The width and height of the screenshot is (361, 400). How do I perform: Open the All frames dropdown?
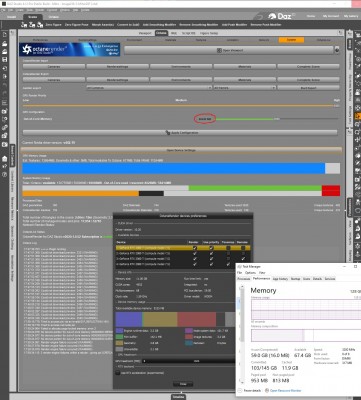click(x=245, y=88)
